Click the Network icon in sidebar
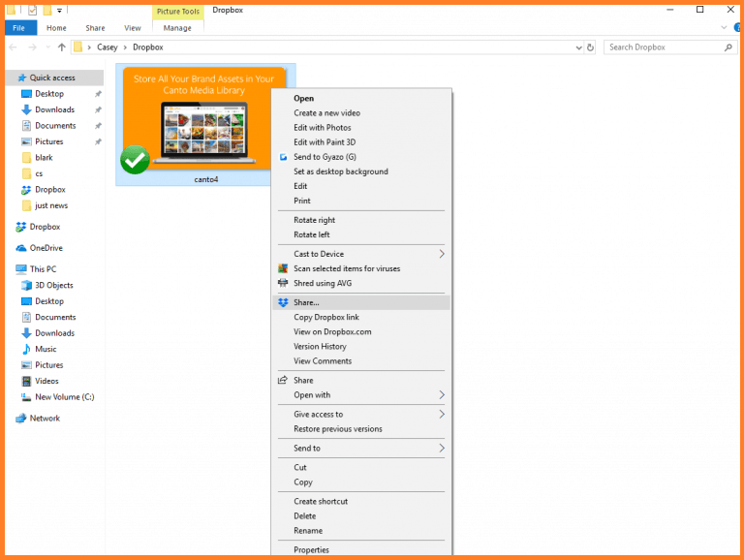The width and height of the screenshot is (744, 560). (x=21, y=419)
